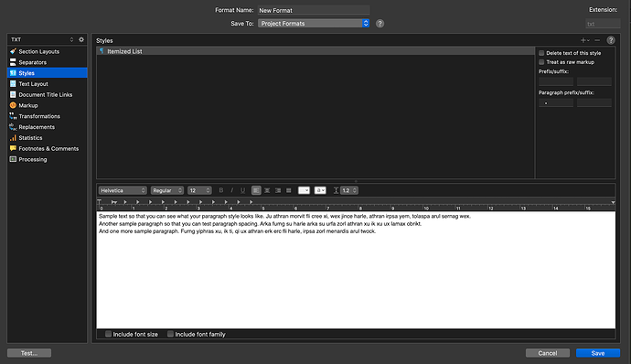Toggle italic formatting
Screen dimensions: 631x364
point(231,190)
